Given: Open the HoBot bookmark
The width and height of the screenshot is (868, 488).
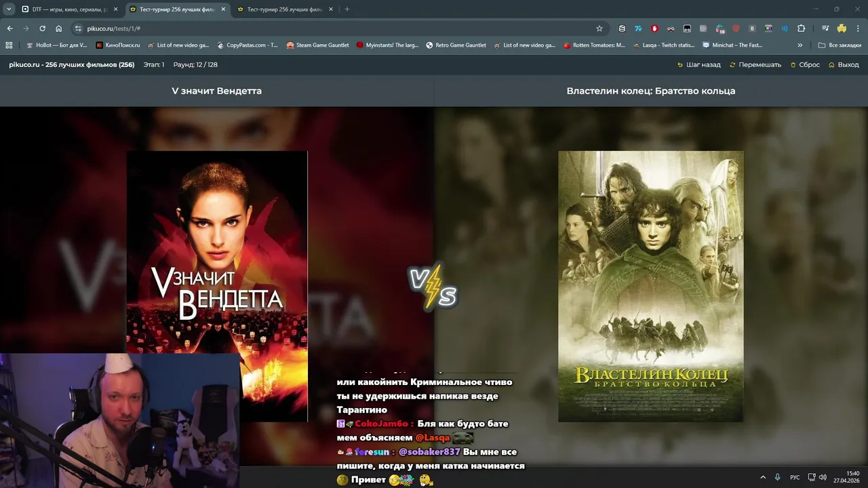Looking at the screenshot, I should point(56,45).
